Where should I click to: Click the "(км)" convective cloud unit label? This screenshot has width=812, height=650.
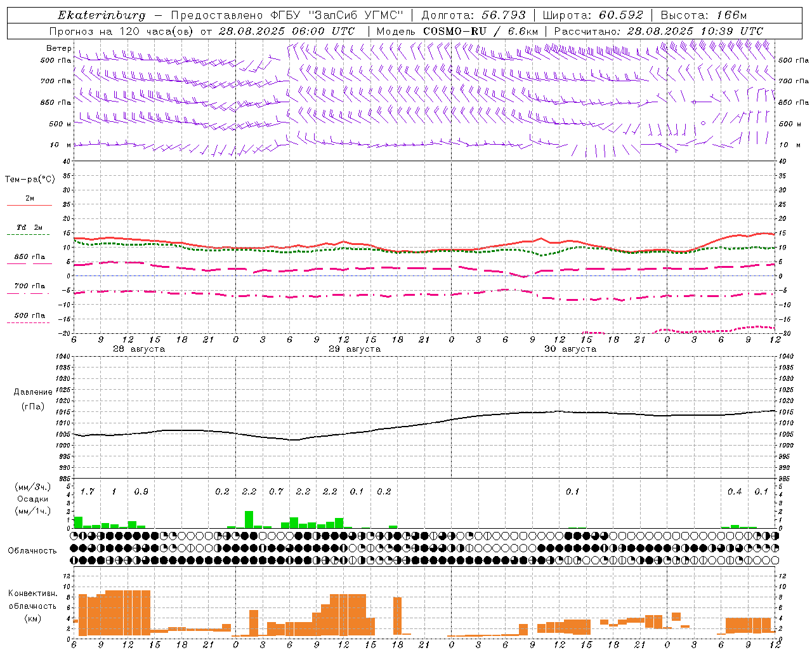[33, 618]
